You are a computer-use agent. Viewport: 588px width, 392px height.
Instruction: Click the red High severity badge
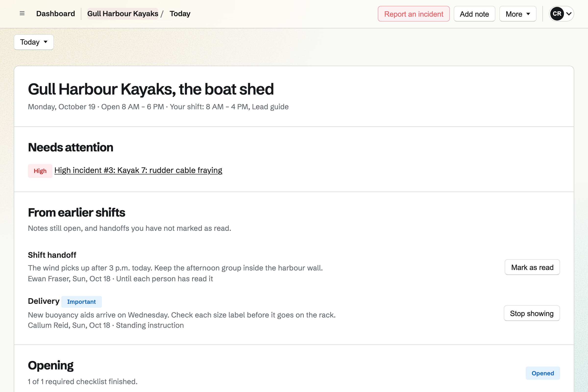point(40,171)
